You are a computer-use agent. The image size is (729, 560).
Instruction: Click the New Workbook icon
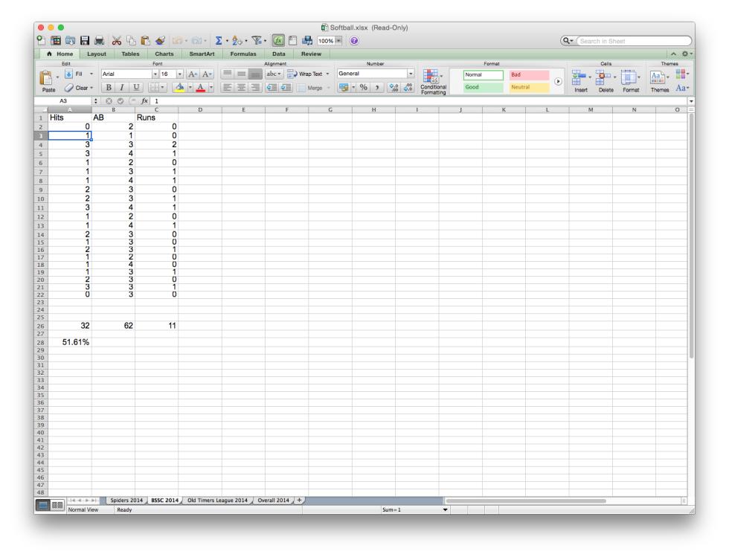tap(41, 41)
